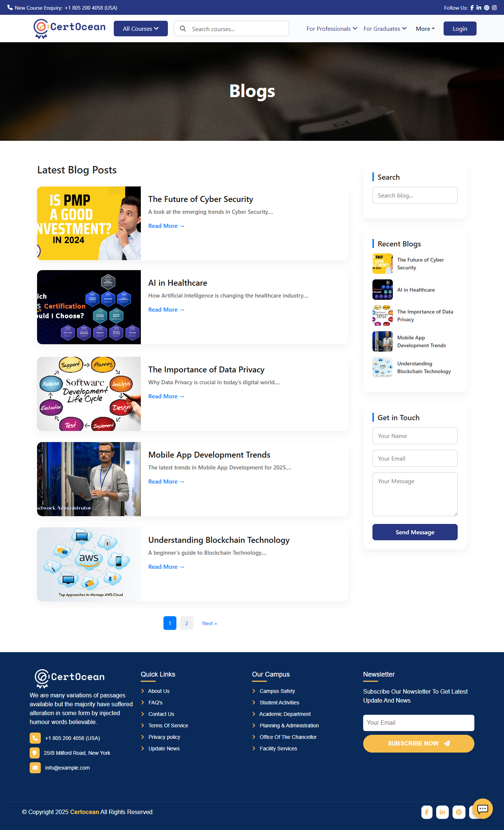
Task: Open Office Of The Chancellor link
Action: (x=288, y=737)
